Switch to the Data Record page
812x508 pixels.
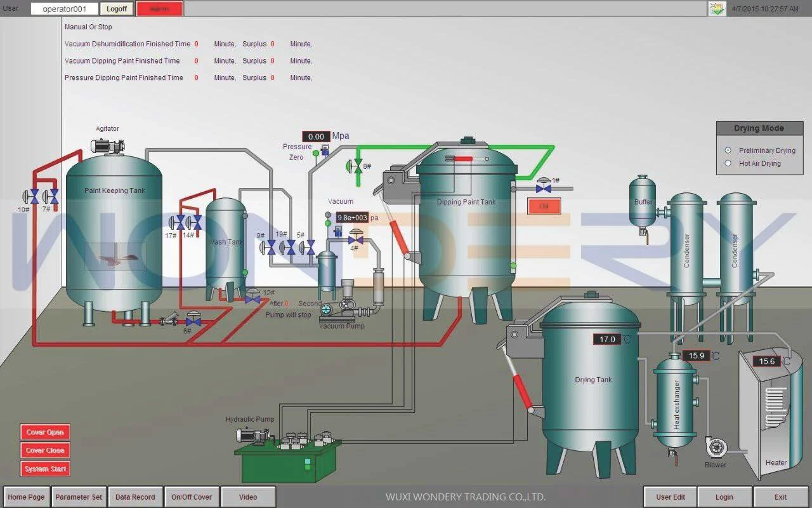pos(135,497)
